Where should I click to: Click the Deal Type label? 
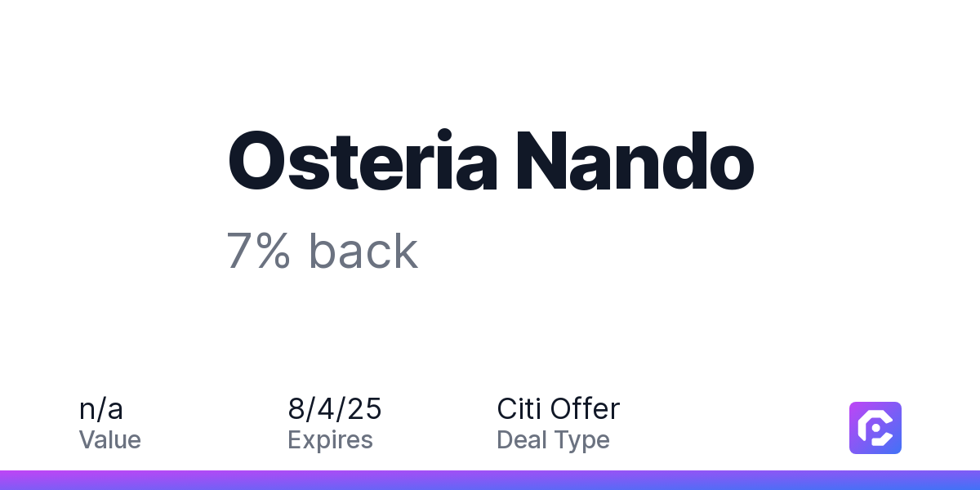(553, 440)
